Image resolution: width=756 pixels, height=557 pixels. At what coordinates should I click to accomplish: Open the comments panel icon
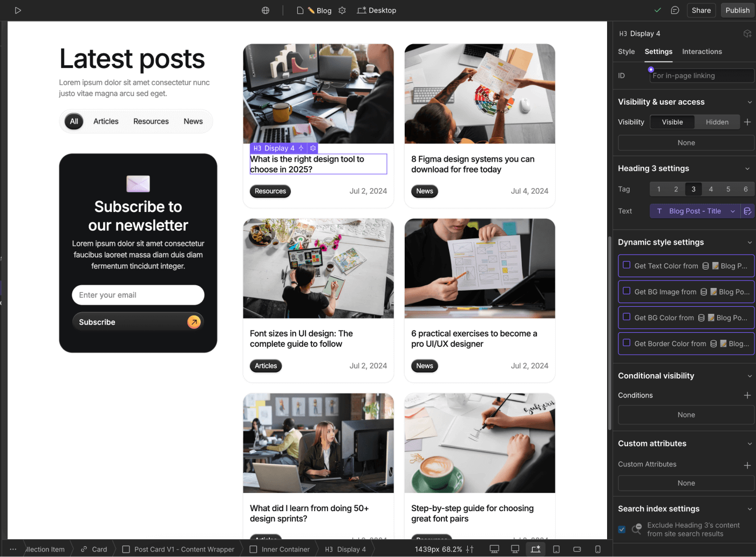pos(675,10)
